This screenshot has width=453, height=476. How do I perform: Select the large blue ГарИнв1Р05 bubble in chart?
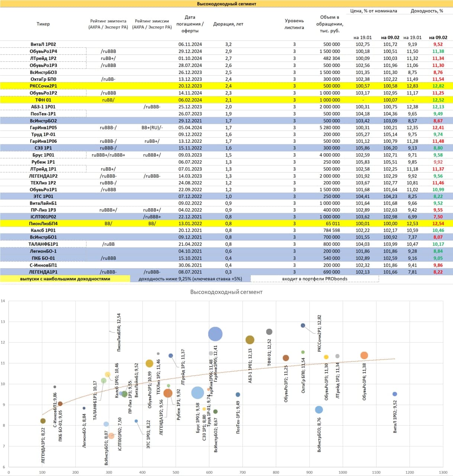[x=215, y=334]
